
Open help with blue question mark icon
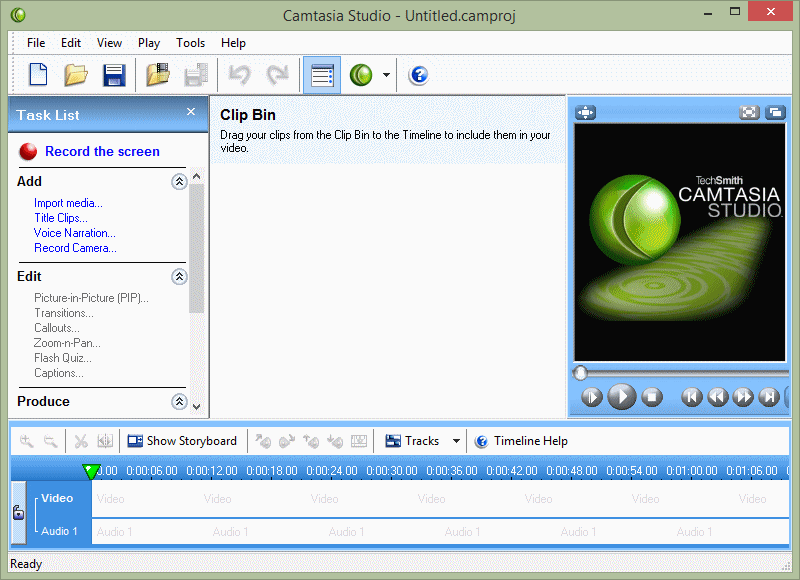tap(418, 75)
